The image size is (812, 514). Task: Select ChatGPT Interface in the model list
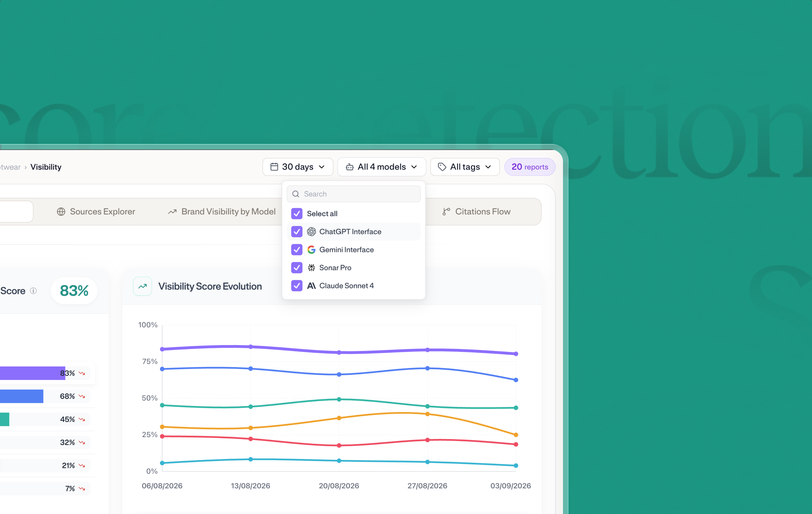tap(354, 231)
